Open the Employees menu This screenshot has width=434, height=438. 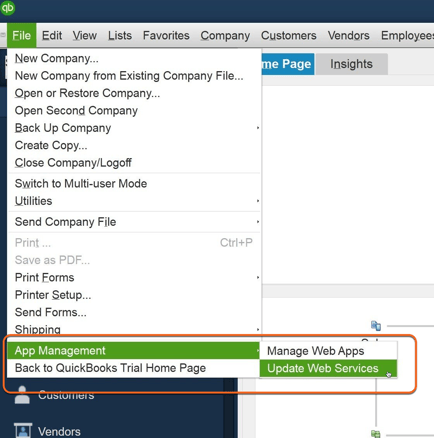[x=407, y=35]
